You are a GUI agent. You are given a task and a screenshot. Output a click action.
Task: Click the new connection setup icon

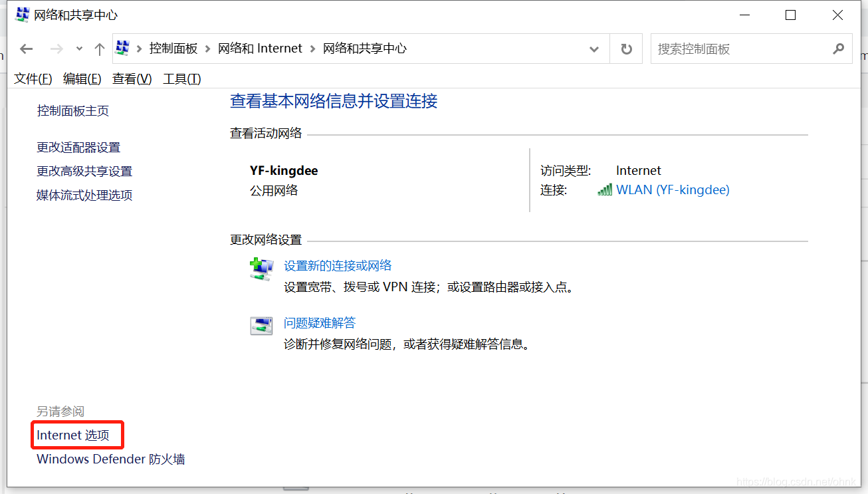tap(261, 269)
